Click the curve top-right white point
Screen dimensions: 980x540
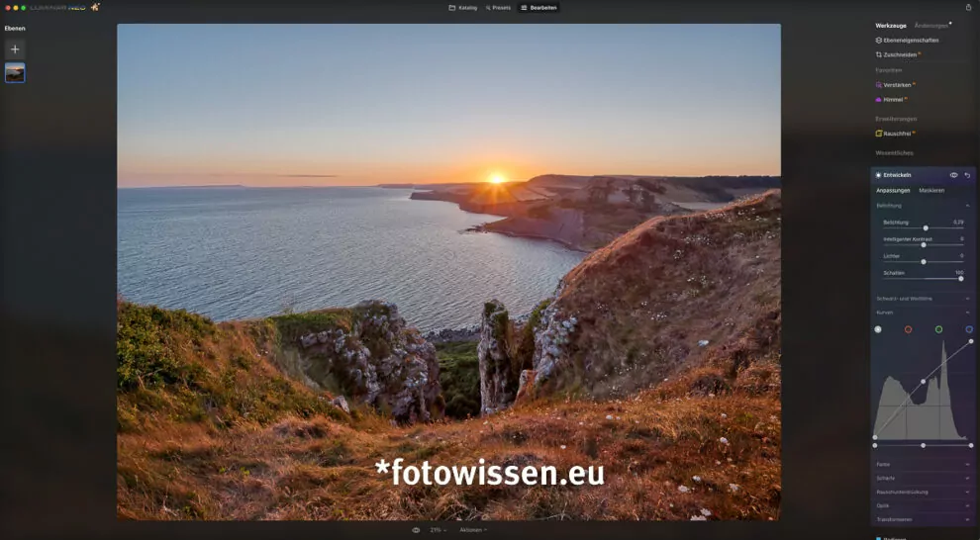(x=971, y=341)
